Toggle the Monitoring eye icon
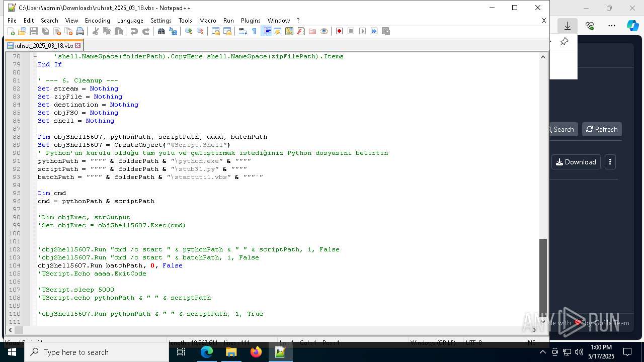This screenshot has height=362, width=644. click(x=324, y=31)
